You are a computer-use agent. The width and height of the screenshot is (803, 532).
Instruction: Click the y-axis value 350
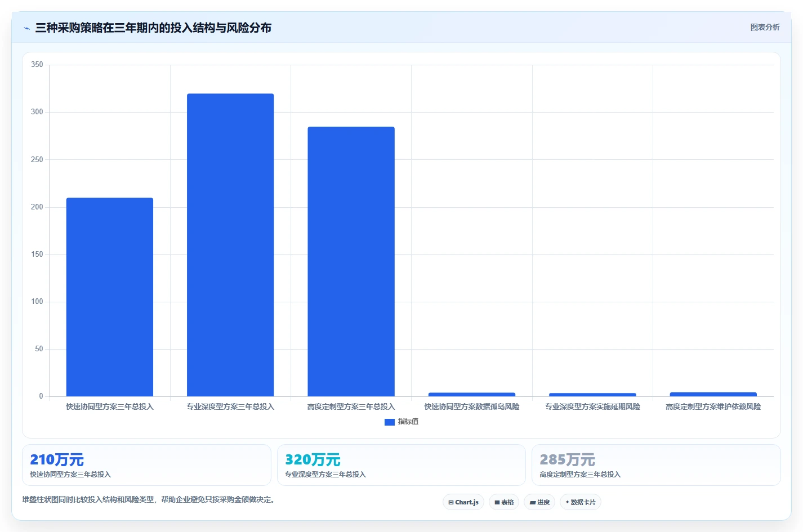[x=37, y=65]
